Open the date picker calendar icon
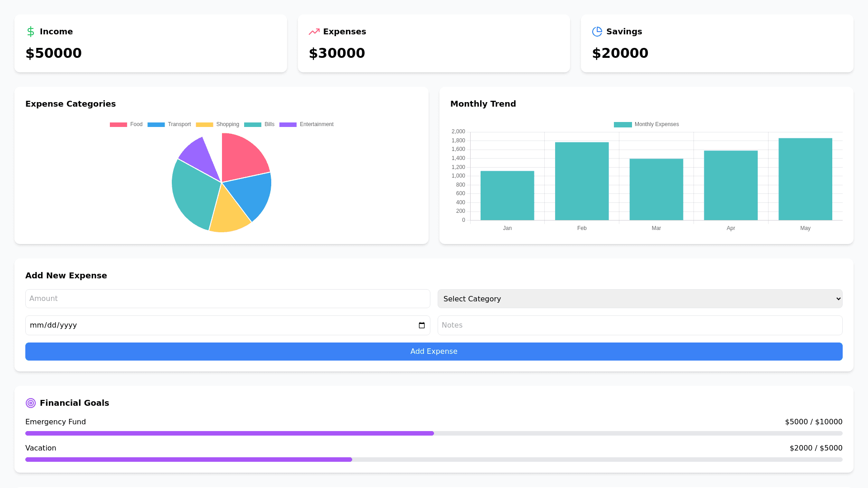The width and height of the screenshot is (868, 488). pos(421,325)
